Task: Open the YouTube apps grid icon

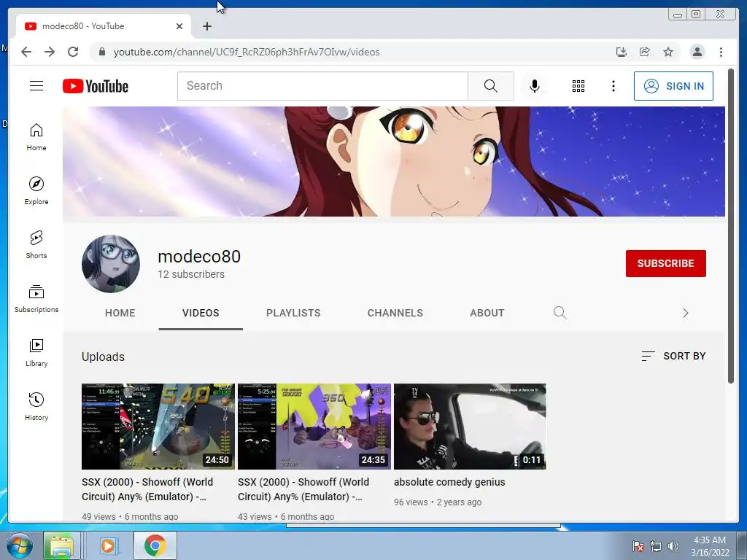Action: [578, 86]
